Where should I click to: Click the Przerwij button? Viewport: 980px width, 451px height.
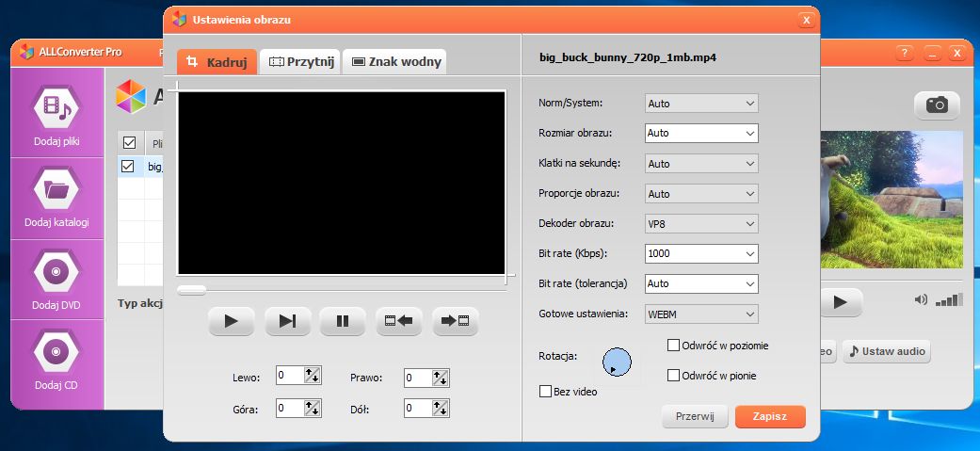click(x=695, y=416)
